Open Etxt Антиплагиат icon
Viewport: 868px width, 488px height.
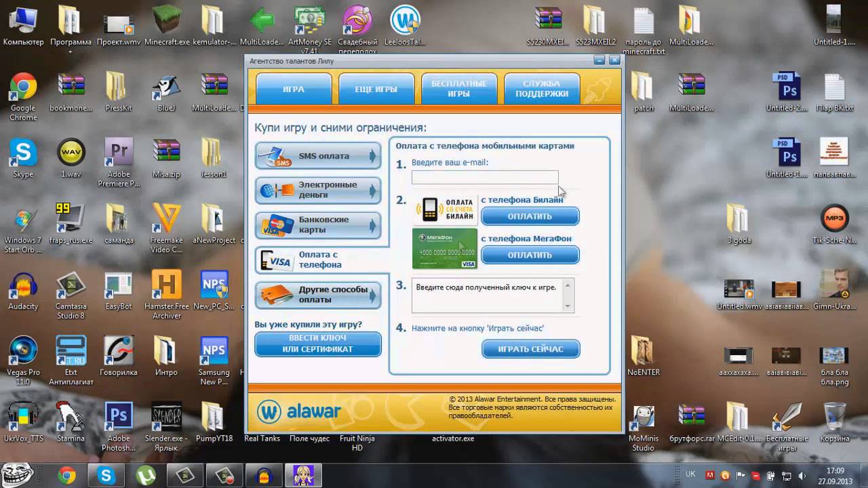71,361
